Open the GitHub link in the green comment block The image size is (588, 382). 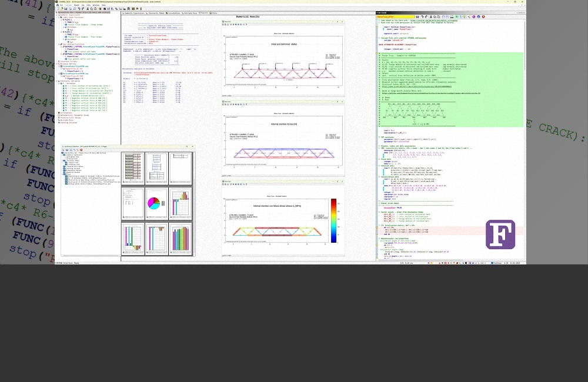coord(431,93)
